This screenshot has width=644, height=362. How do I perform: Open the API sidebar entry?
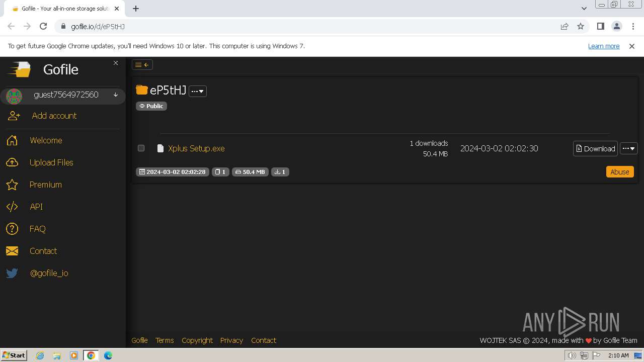pos(36,207)
